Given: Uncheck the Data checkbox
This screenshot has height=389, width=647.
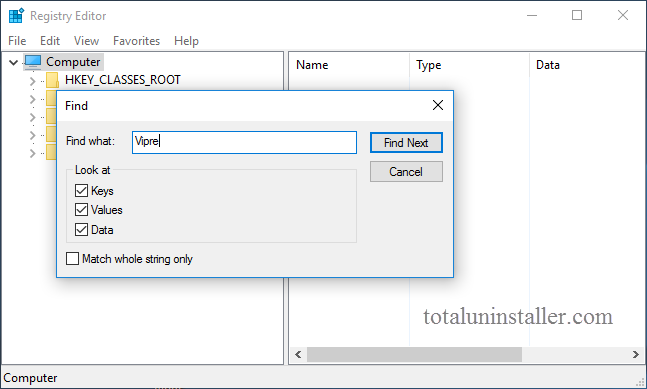Looking at the screenshot, I should click(81, 229).
